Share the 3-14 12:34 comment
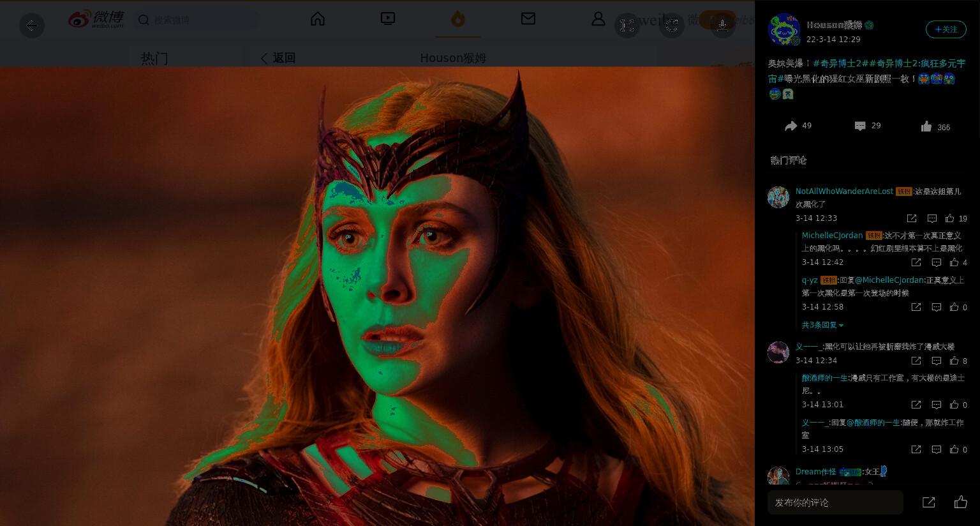Screen dimensions: 980x526 point(916,361)
